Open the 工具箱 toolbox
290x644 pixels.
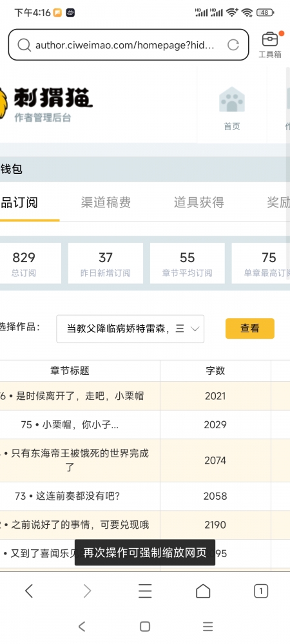pyautogui.click(x=270, y=44)
